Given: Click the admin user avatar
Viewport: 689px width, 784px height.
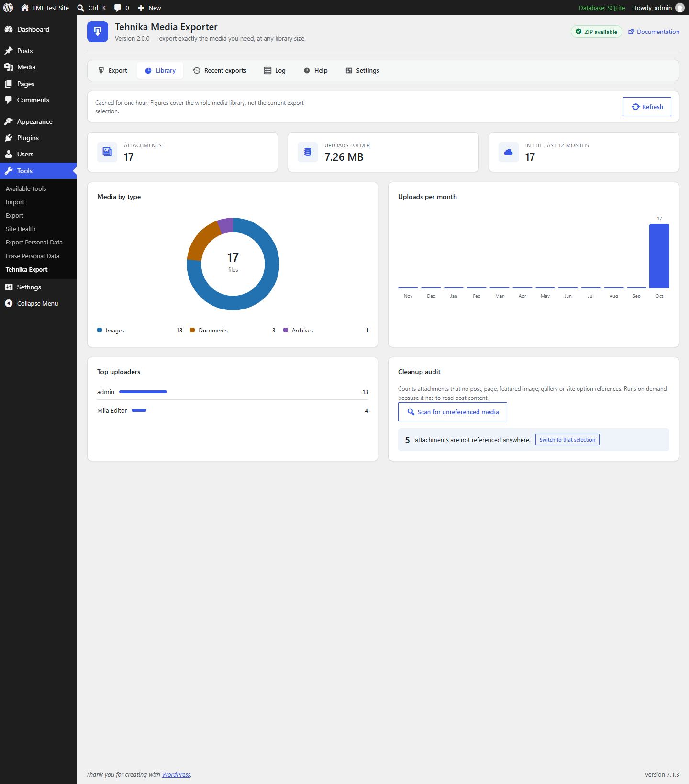Looking at the screenshot, I should click(680, 8).
